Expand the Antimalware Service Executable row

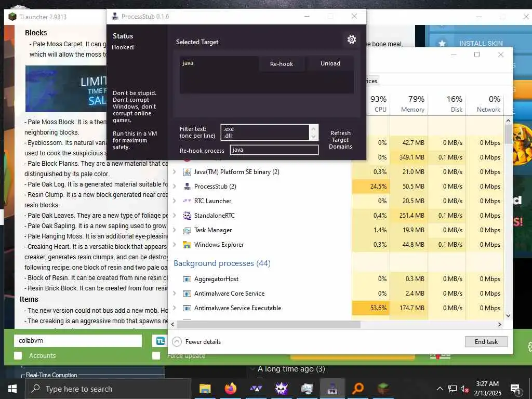[175, 308]
